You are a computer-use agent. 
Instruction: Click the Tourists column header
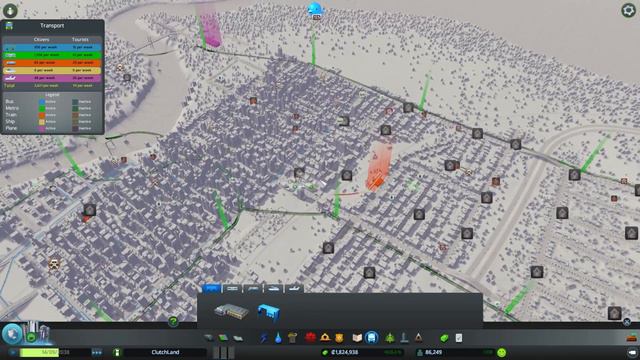[80, 40]
